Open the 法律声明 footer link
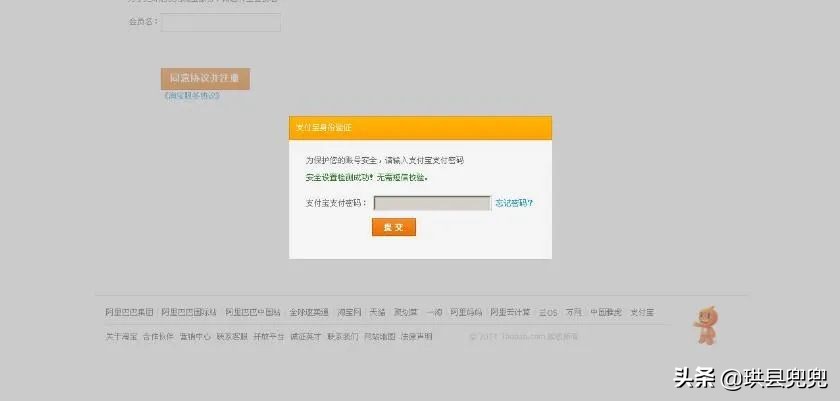Viewport: 840px width, 401px height. point(416,337)
